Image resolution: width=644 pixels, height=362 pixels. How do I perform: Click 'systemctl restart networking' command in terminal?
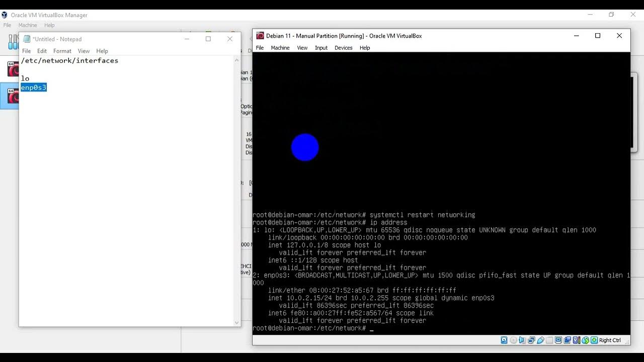click(x=422, y=215)
